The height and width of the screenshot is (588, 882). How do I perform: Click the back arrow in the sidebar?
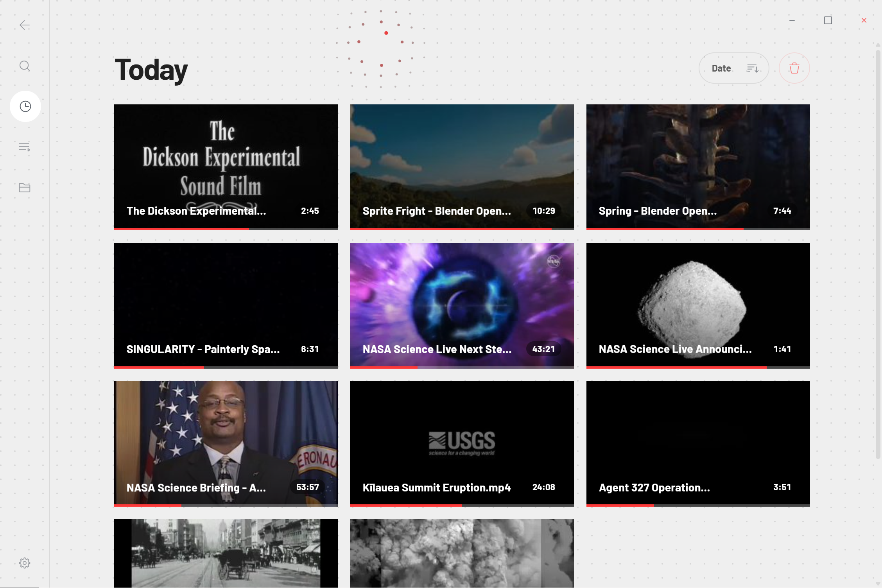point(25,25)
